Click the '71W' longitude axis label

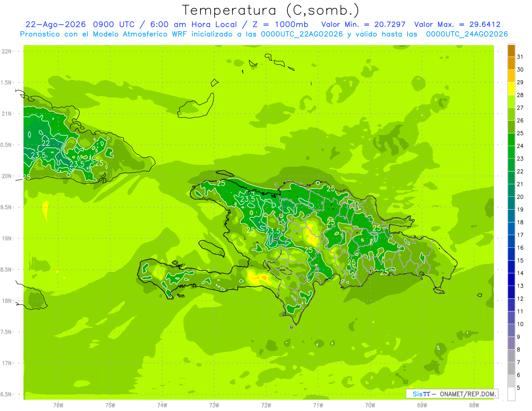click(x=318, y=405)
